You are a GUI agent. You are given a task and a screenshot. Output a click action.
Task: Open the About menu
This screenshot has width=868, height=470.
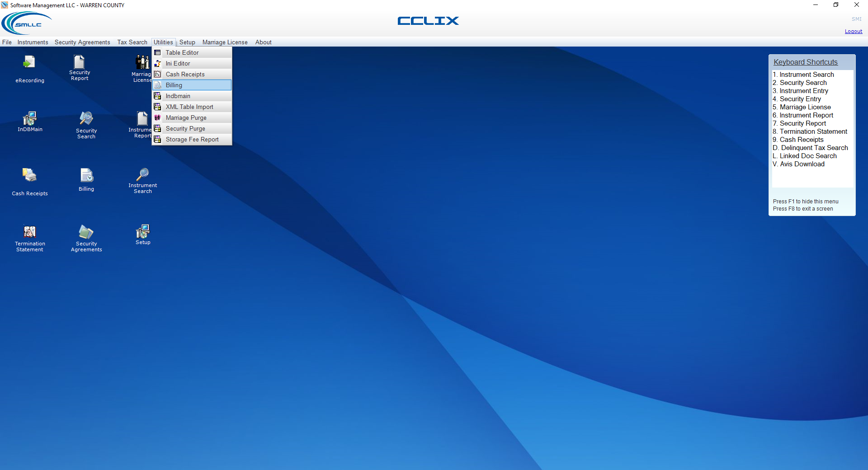click(x=263, y=42)
